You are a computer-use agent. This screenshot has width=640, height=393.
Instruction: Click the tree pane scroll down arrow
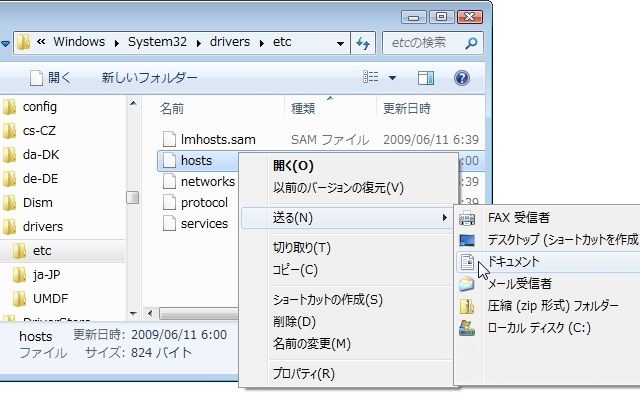point(133,313)
